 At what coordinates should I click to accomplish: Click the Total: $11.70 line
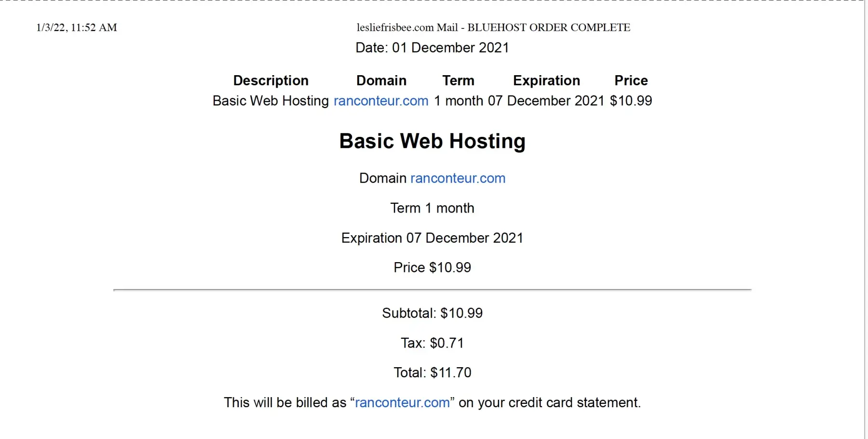coord(432,372)
